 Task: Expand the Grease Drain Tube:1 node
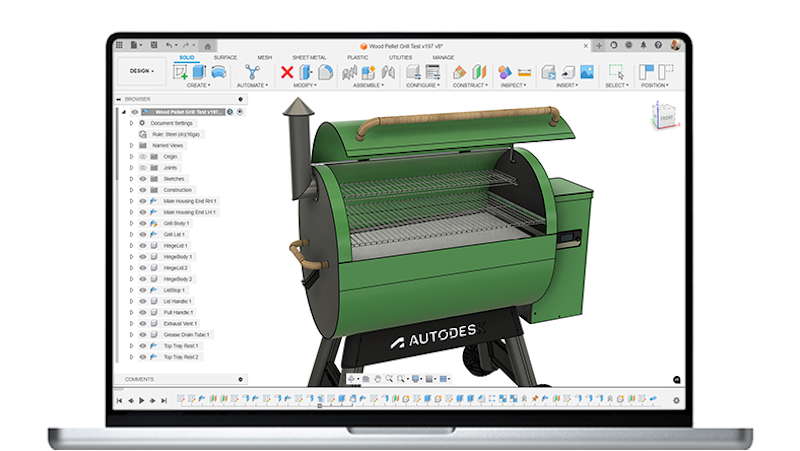point(132,335)
